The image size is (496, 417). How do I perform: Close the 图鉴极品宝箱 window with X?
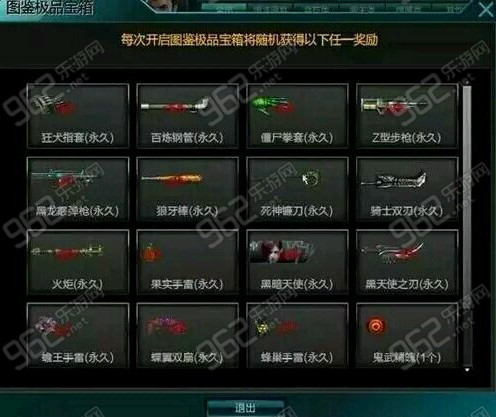[485, 9]
